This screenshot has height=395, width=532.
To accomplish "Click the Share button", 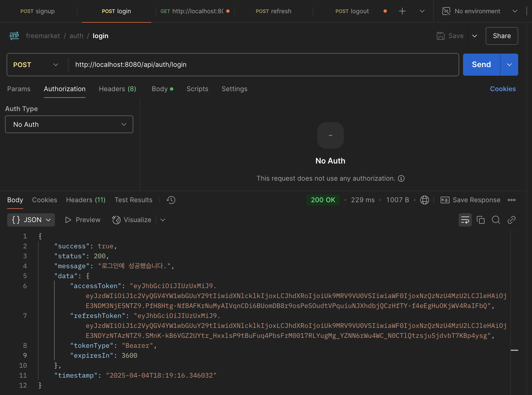I will (501, 36).
